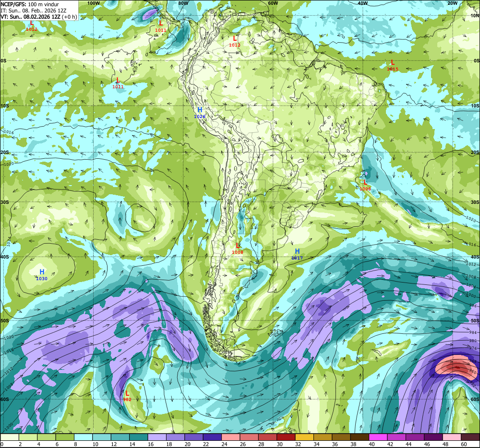
Task: Click the 'NCEP/GFS: 100 m vindur' title text
Action: [x=30, y=4]
